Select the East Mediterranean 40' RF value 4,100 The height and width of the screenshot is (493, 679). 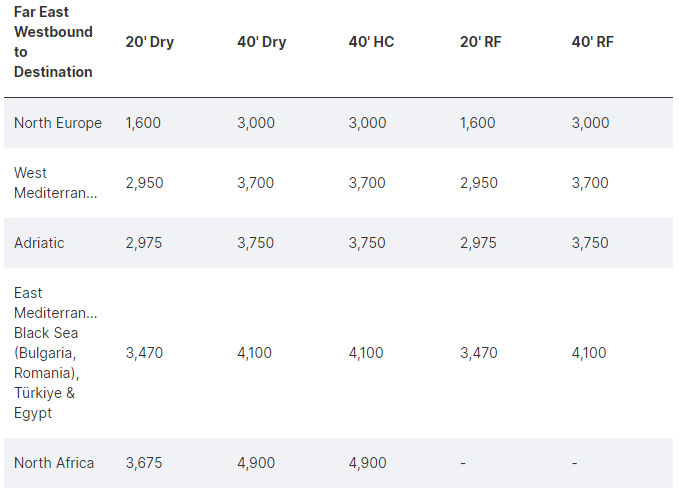589,353
